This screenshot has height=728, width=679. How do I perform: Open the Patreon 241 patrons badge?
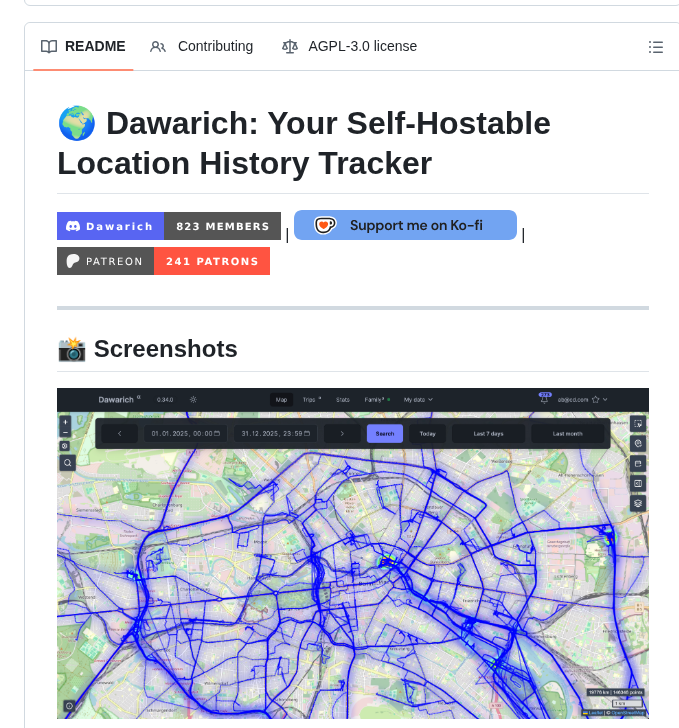point(163,261)
